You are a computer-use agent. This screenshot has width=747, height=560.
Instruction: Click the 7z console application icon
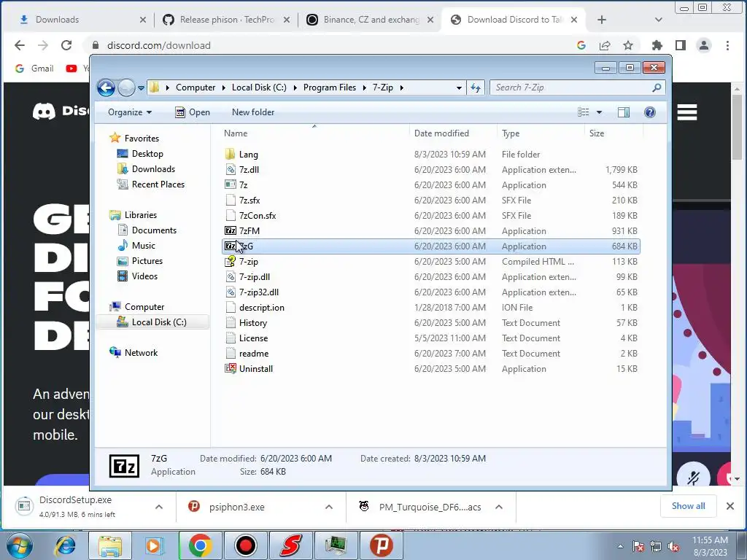[231, 184]
